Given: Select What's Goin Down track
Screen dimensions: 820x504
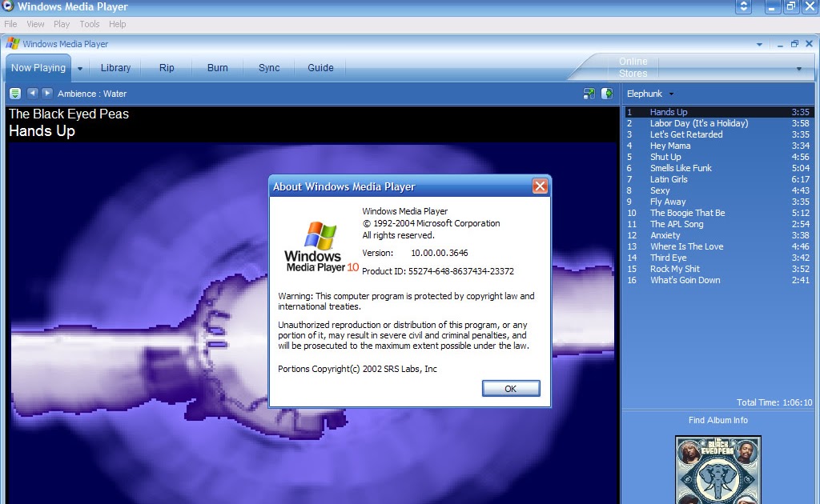Looking at the screenshot, I should coord(718,280).
